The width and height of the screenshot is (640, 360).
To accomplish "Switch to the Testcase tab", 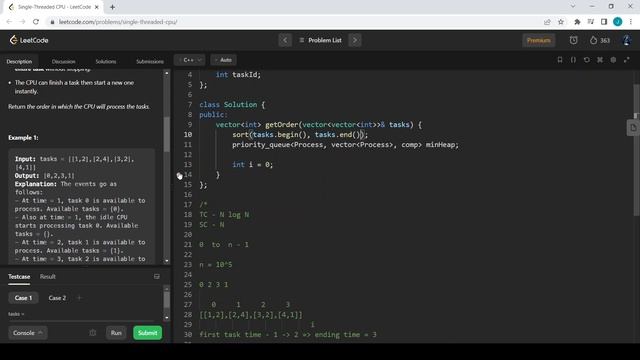I will tap(19, 277).
